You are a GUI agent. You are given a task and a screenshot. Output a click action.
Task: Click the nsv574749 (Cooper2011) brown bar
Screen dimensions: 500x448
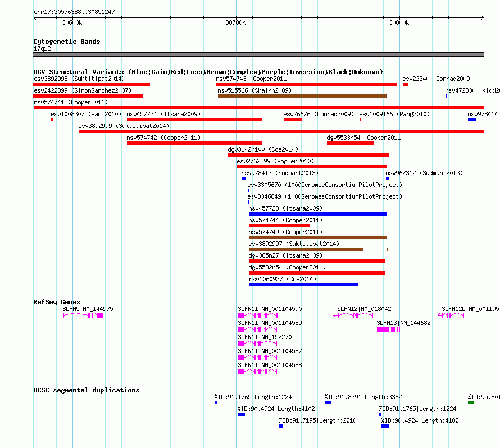click(x=318, y=237)
